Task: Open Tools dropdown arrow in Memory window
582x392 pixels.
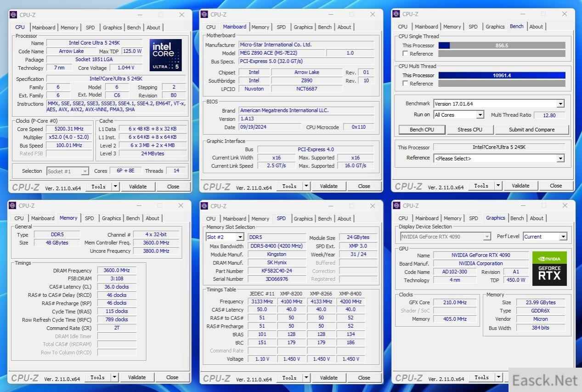Action: [x=115, y=377]
